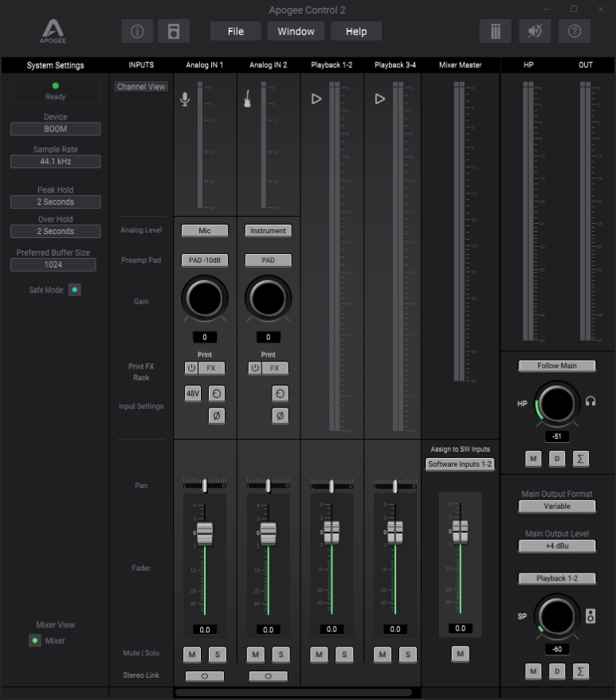Toggle the soft limit icon on Analog IN 1

[217, 393]
